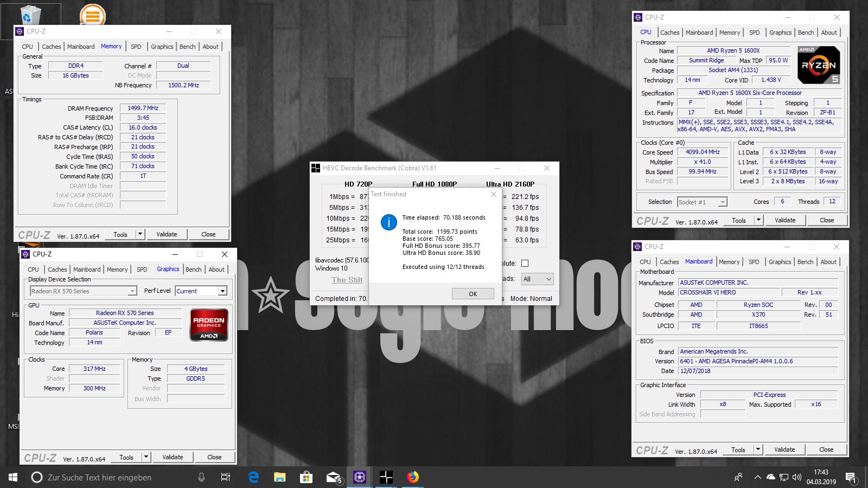Image resolution: width=868 pixels, height=488 pixels.
Task: Show hidden system tray icons
Action: point(757,477)
